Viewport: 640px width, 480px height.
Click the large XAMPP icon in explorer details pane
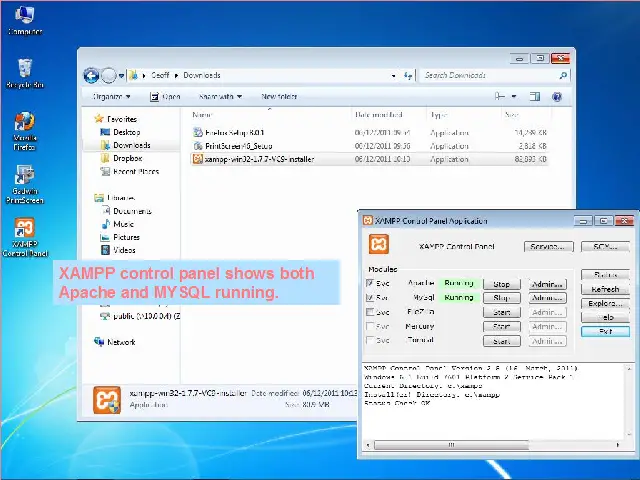tap(107, 400)
